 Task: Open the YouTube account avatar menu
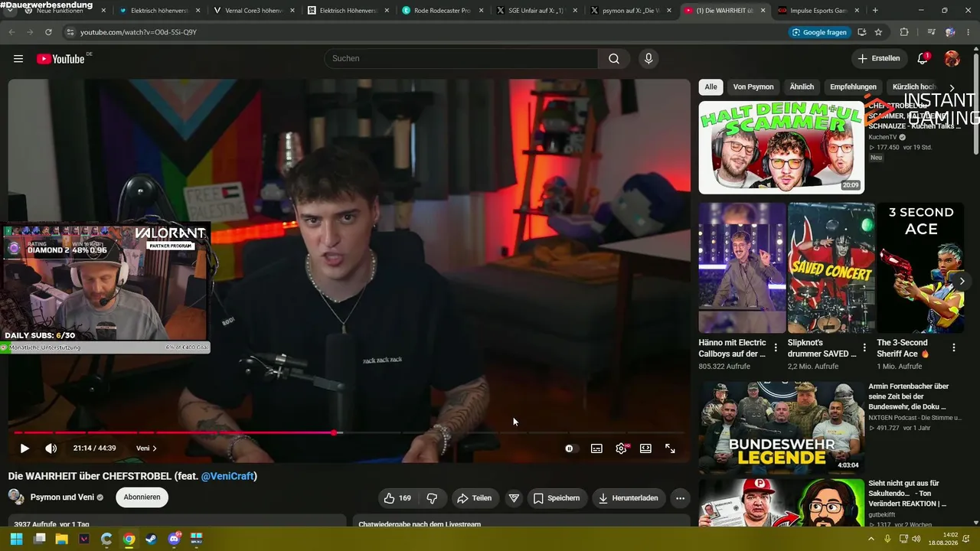pyautogui.click(x=952, y=59)
